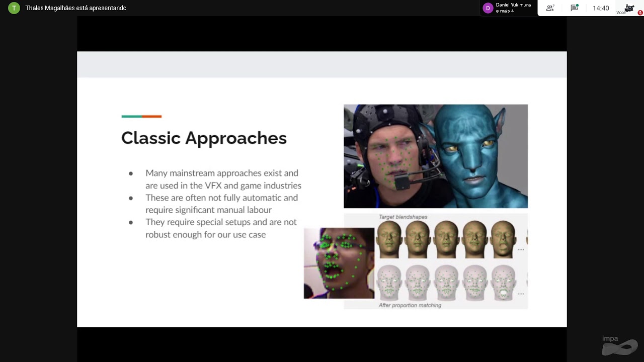644x362 pixels.
Task: Click the 'Classic Approaches' slide title
Action: tap(204, 138)
